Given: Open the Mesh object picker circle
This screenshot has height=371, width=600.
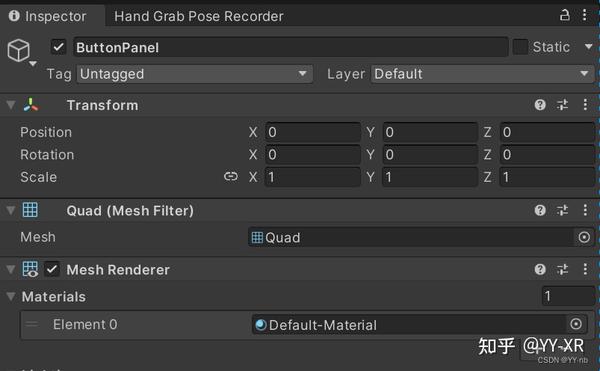Looking at the screenshot, I should (584, 238).
